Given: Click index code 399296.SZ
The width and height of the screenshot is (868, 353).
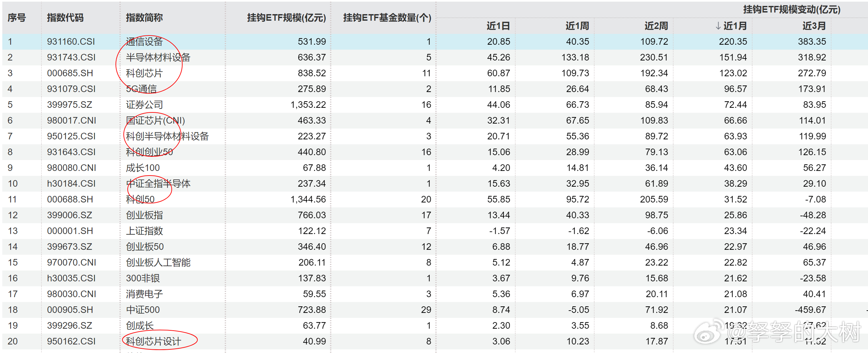Looking at the screenshot, I should pos(69,325).
